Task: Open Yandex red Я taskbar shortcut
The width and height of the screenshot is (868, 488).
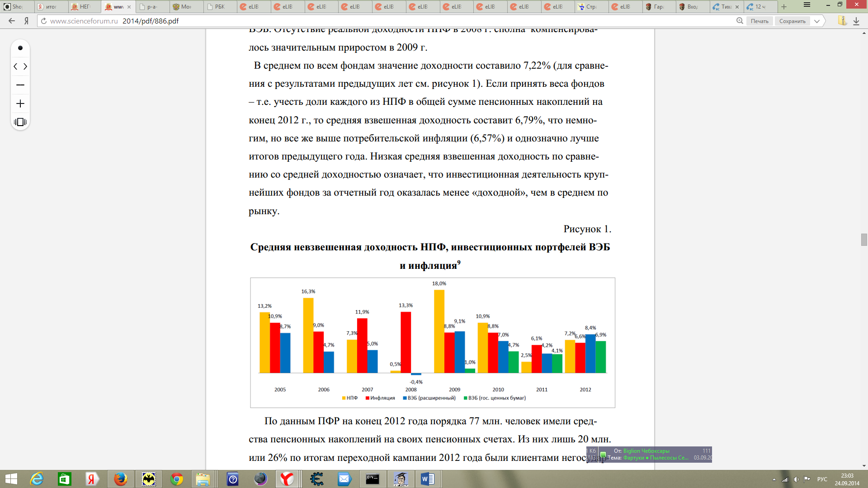Action: 92,479
